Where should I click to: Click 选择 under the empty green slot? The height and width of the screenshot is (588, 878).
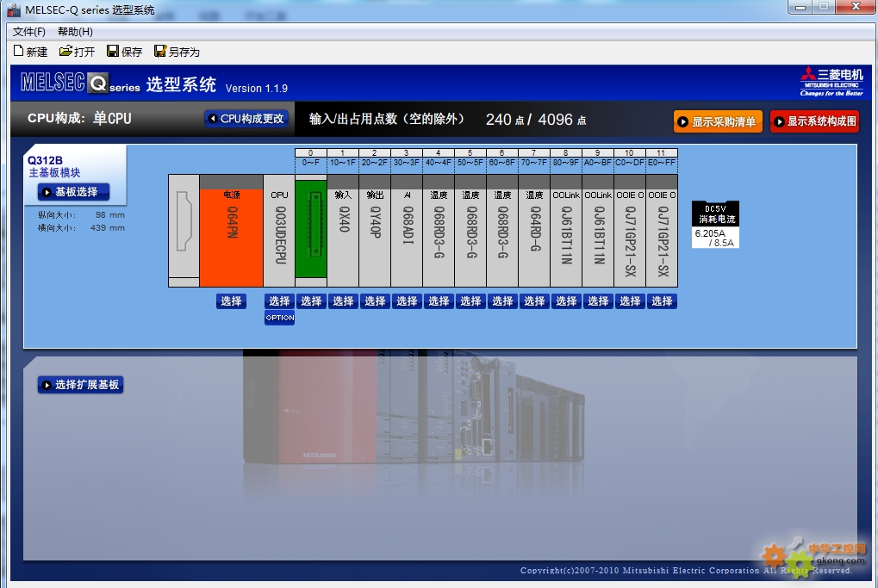[311, 301]
